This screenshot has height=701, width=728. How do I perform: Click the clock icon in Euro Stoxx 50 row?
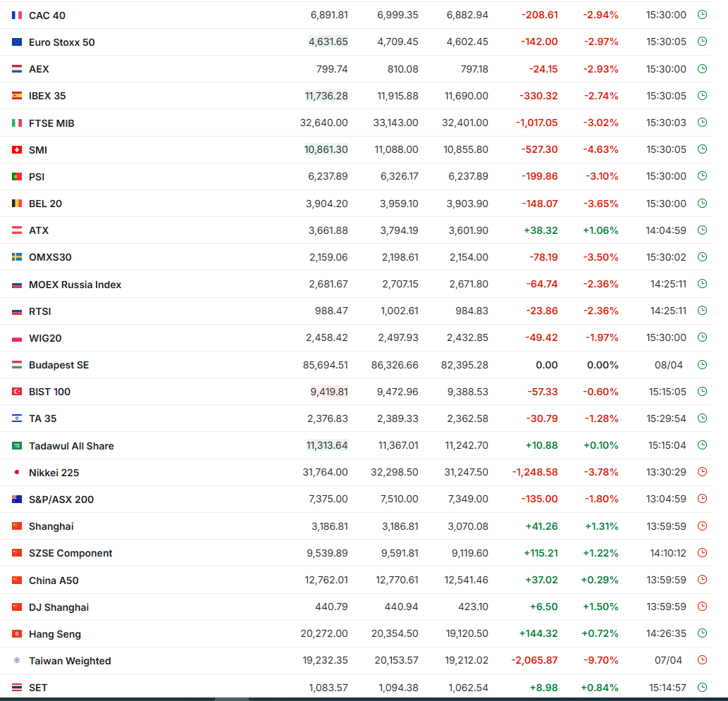point(703,42)
